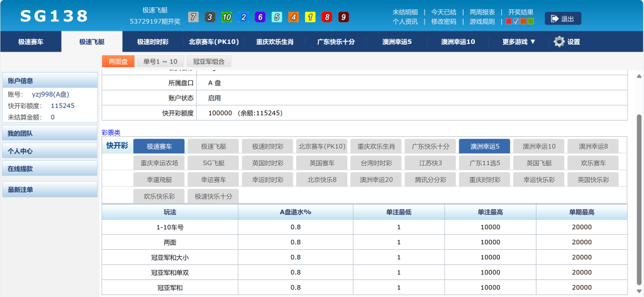Click the dark red number 9 result ball
This screenshot has width=644, height=297.
[x=343, y=17]
